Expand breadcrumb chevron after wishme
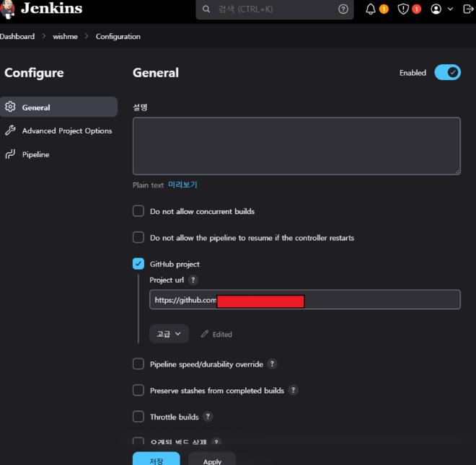 point(87,36)
